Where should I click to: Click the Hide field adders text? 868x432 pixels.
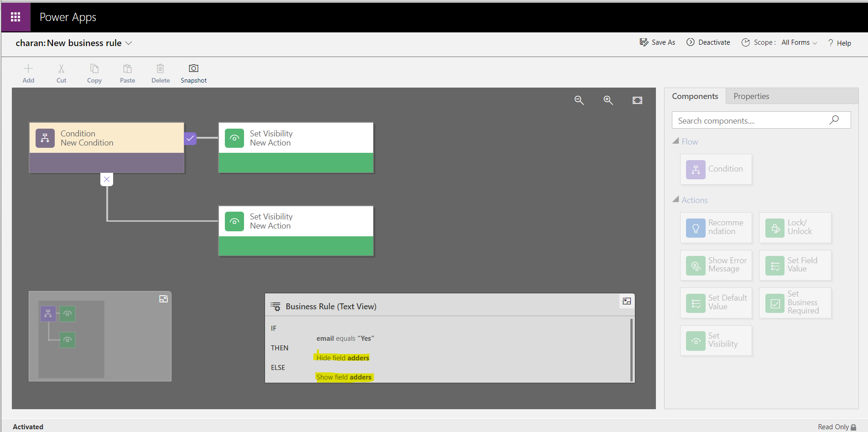[x=343, y=358]
